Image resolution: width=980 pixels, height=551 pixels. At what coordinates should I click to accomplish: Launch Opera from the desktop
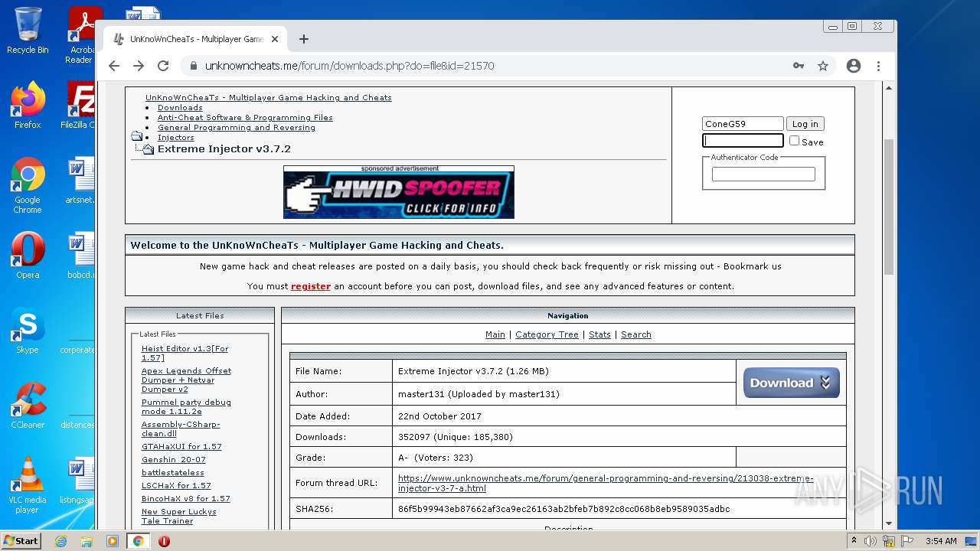(28, 256)
